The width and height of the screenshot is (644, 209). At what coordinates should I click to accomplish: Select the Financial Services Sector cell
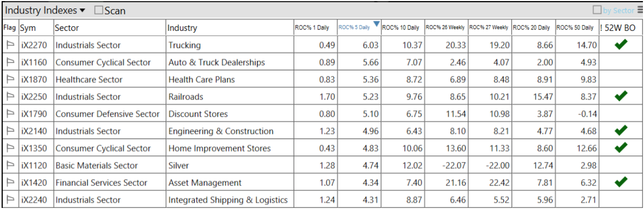tap(101, 182)
